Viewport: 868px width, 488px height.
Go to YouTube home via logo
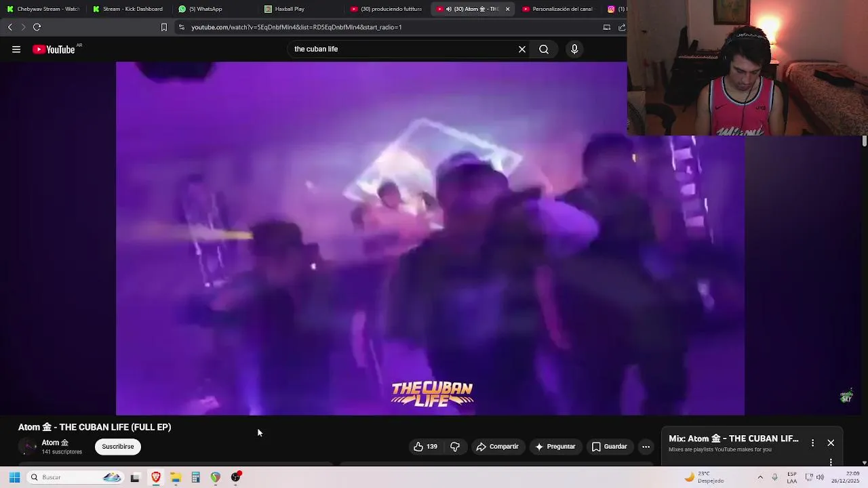(x=54, y=49)
